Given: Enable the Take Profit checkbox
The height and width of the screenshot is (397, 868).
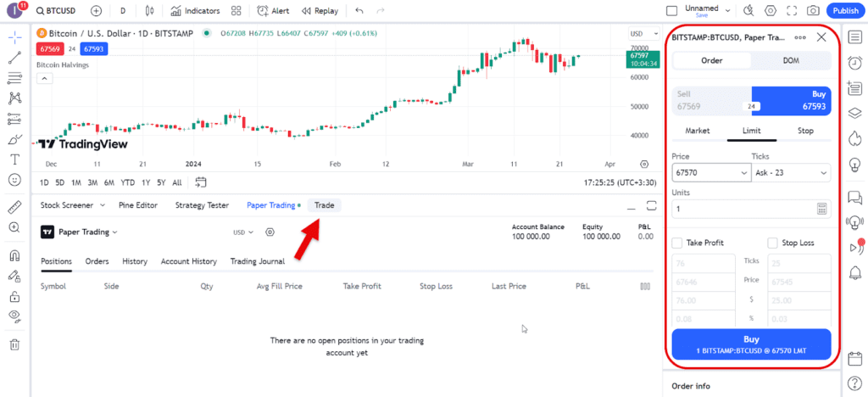Looking at the screenshot, I should tap(676, 243).
